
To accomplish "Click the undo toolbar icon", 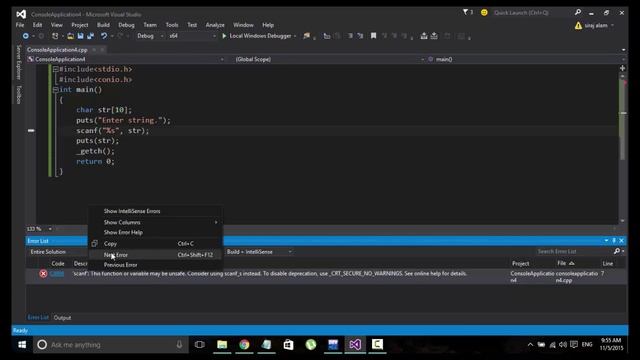I will click(x=104, y=36).
